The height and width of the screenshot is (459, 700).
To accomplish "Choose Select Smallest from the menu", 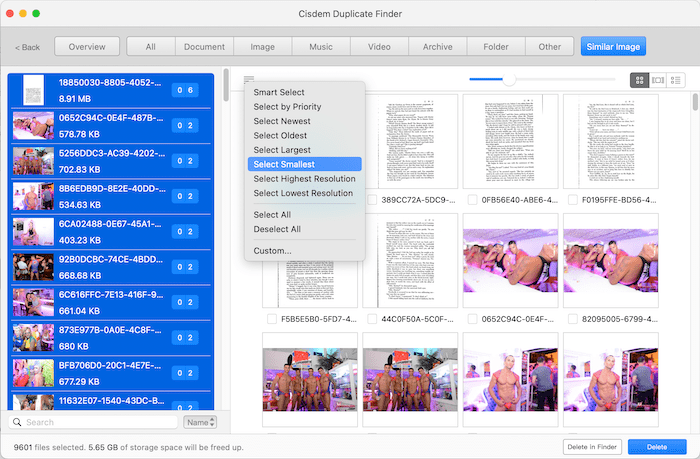I will pyautogui.click(x=284, y=164).
